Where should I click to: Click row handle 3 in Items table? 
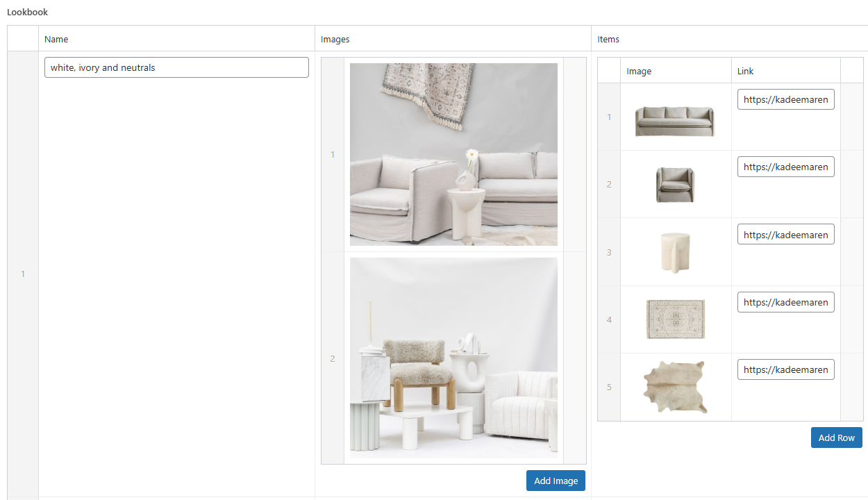(609, 252)
